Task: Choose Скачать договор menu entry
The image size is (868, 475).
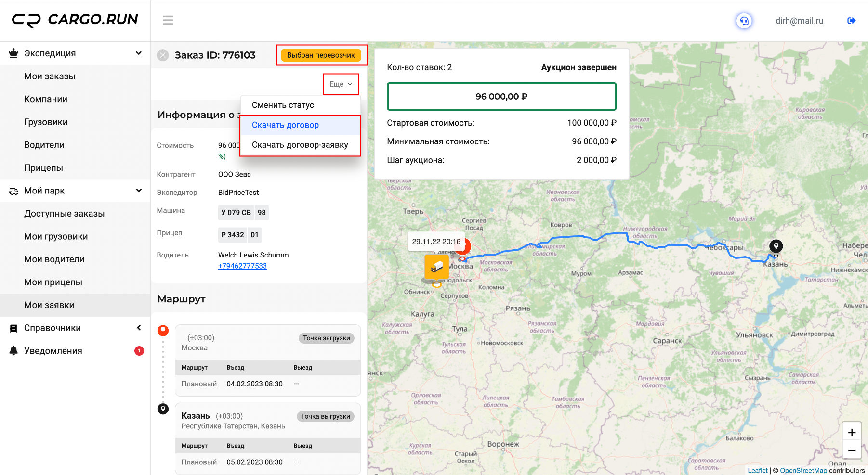Action: tap(285, 125)
